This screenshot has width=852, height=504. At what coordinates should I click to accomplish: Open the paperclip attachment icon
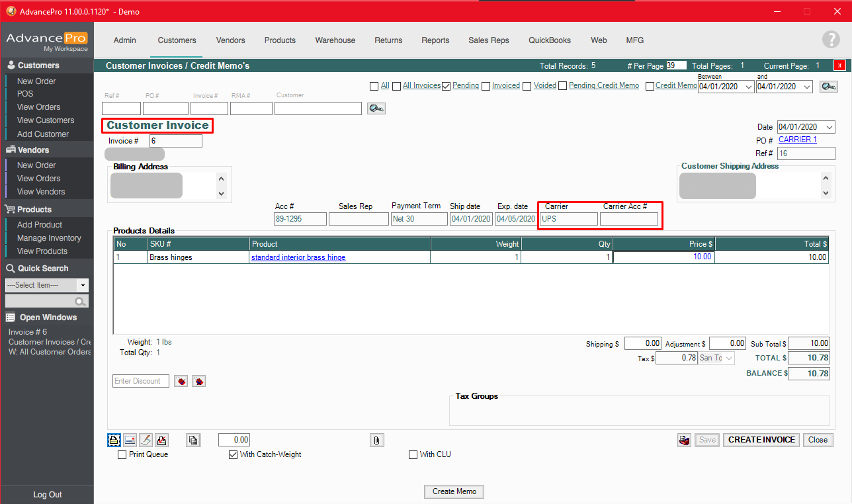pyautogui.click(x=376, y=440)
